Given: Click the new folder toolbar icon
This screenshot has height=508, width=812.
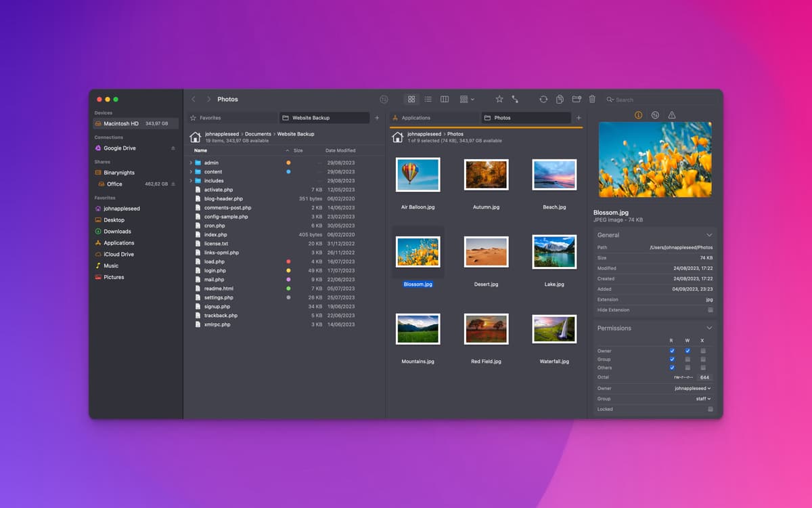Looking at the screenshot, I should [577, 100].
